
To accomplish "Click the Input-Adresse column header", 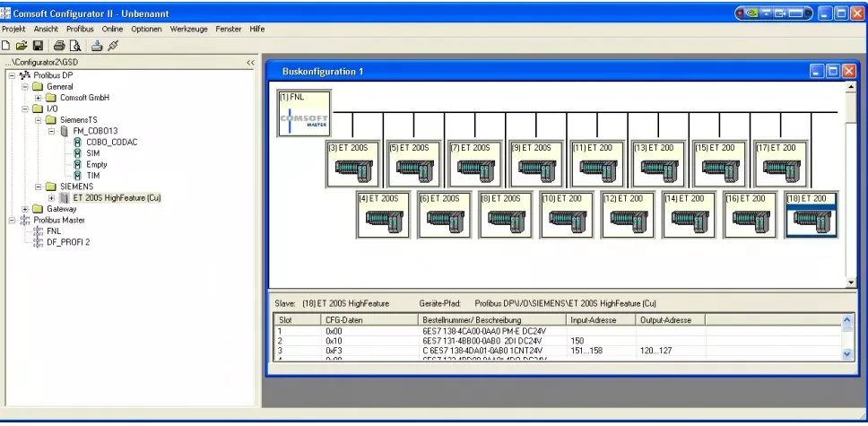I will click(x=601, y=319).
